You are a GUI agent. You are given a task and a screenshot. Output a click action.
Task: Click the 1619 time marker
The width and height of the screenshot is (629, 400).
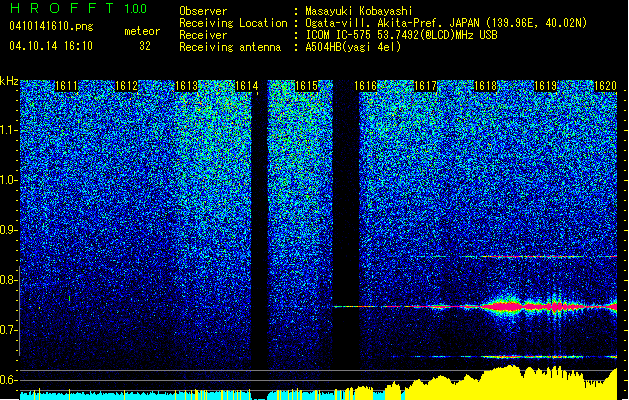[x=546, y=86]
